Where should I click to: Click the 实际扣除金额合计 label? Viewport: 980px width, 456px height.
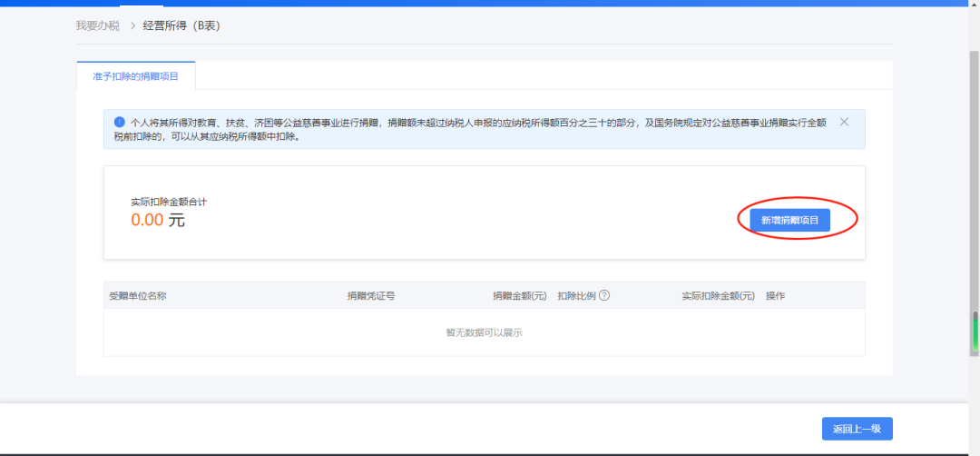pos(169,202)
